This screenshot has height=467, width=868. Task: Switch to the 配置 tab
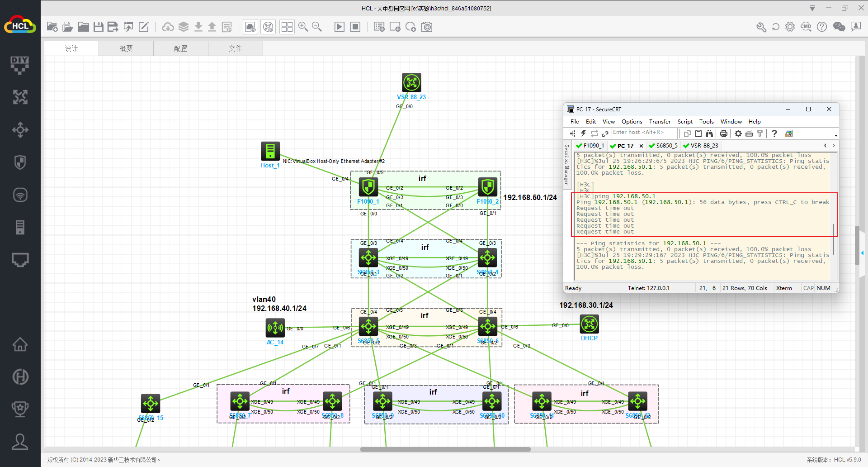(181, 48)
